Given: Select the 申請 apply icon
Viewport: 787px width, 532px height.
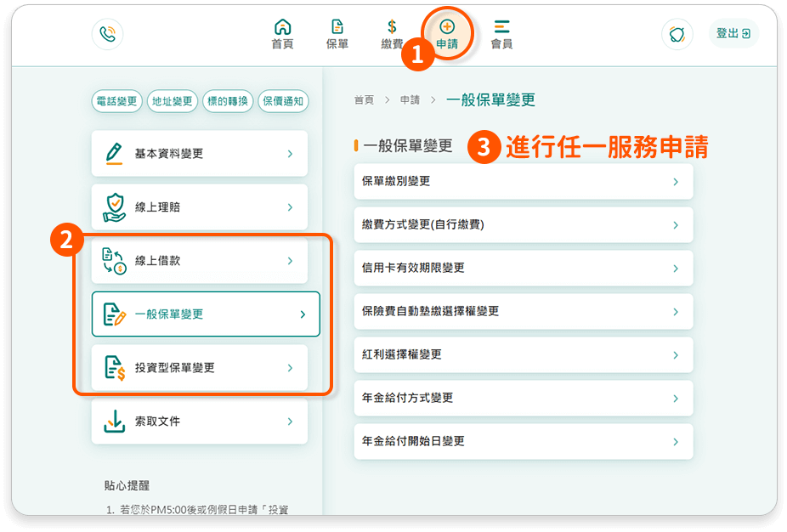Looking at the screenshot, I should pyautogui.click(x=447, y=27).
